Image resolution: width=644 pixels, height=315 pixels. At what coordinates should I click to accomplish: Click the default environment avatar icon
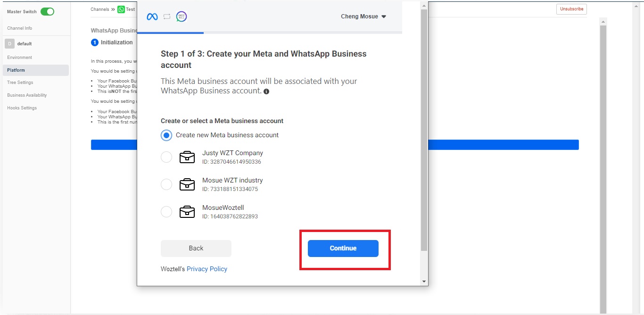[x=10, y=44]
